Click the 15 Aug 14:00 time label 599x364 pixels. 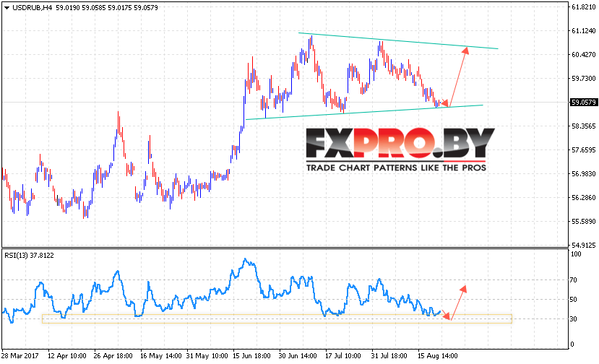[x=437, y=356]
